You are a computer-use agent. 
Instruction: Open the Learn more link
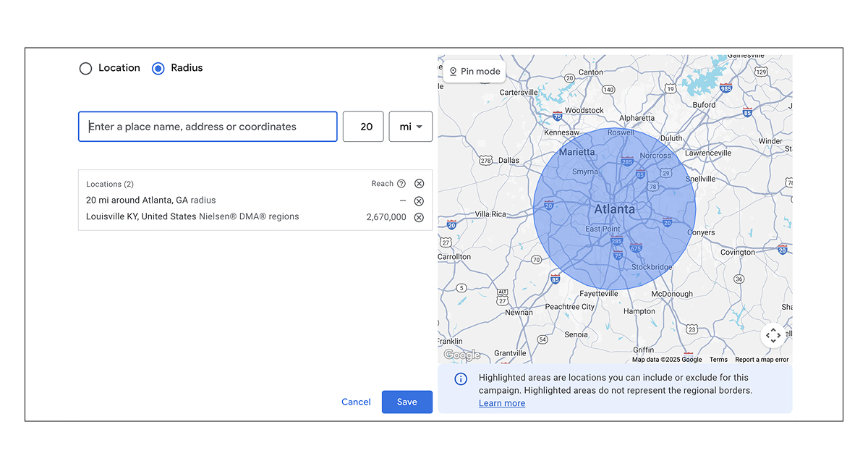[x=502, y=403]
